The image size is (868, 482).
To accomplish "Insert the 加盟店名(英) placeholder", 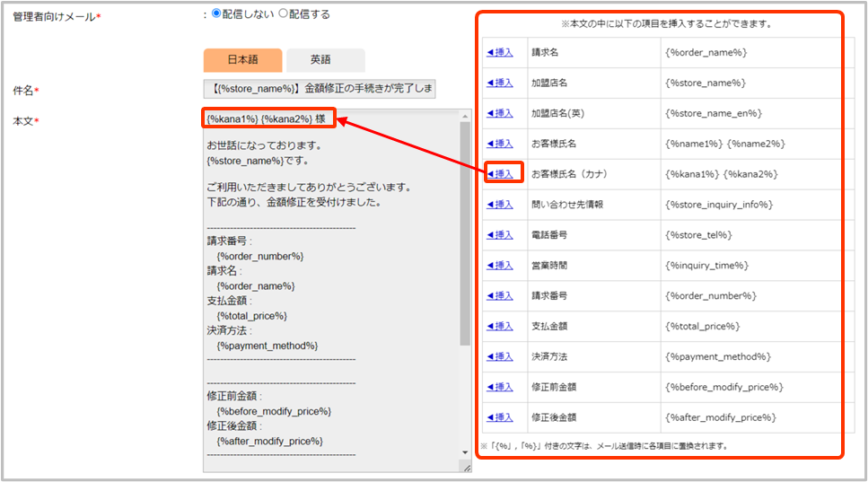I will click(x=500, y=113).
